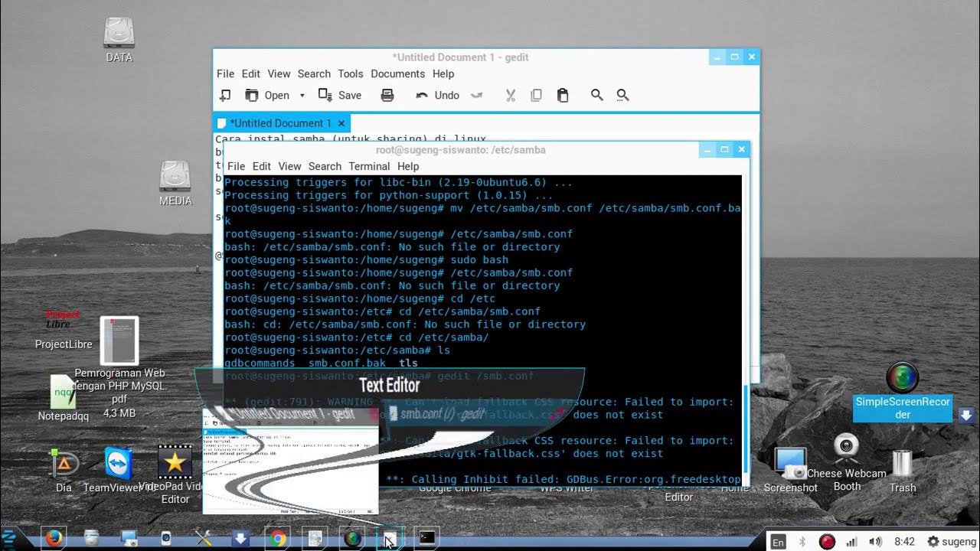Screen dimensions: 980x551
Task: Open gedit File menu
Action: 225,73
